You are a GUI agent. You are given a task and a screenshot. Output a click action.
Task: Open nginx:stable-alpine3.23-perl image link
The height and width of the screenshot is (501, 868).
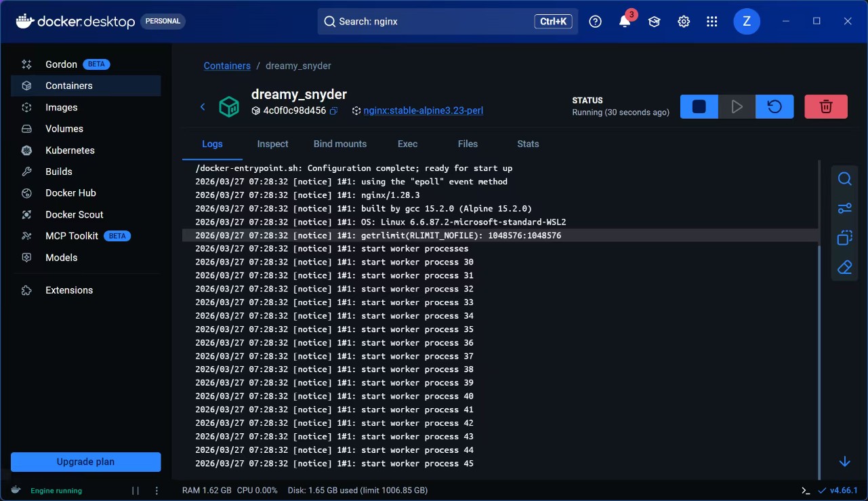(x=423, y=111)
